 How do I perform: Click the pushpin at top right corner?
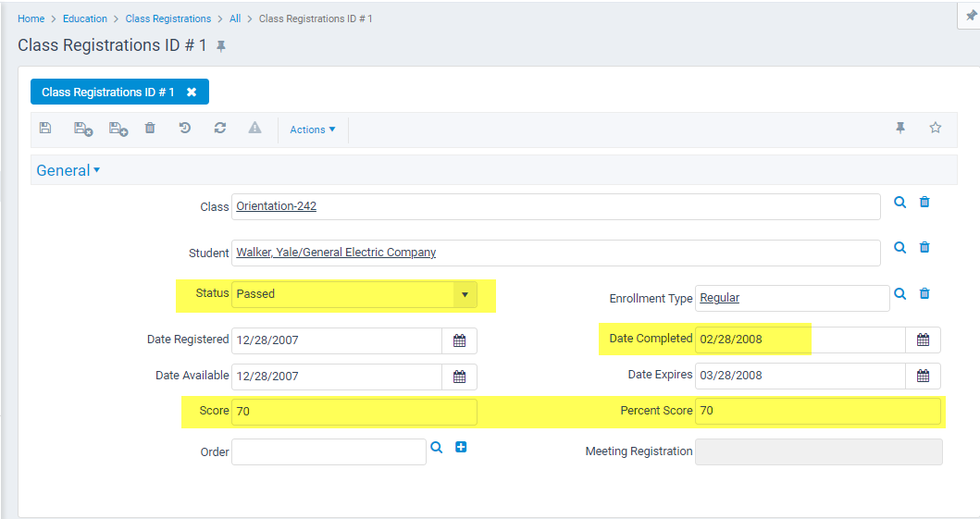point(972,16)
